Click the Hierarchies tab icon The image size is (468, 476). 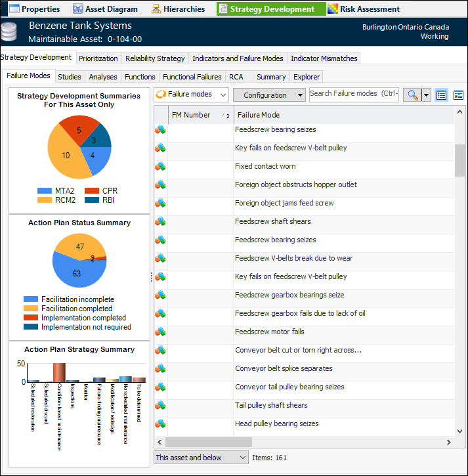156,9
